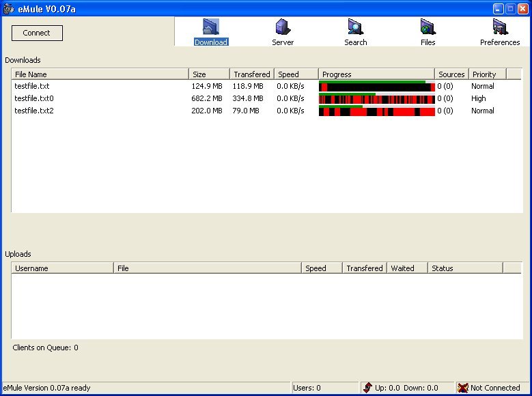Click the High priority cell

(x=479, y=98)
